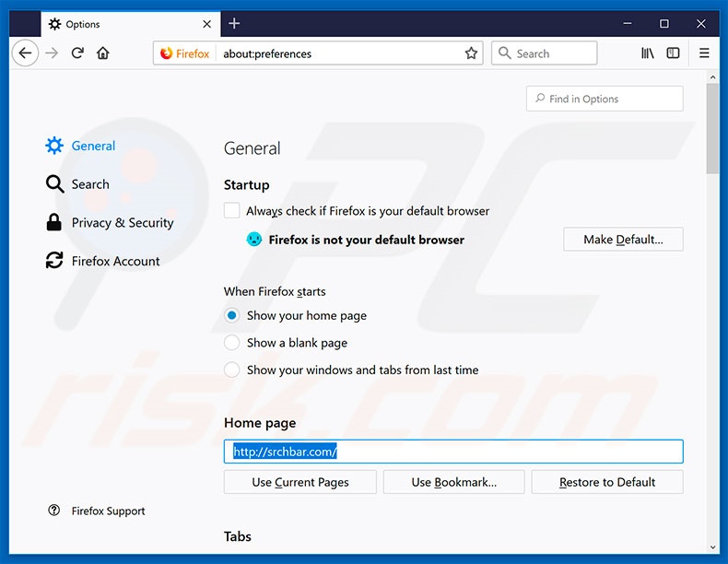
Task: Open the Search preferences category
Action: (x=77, y=184)
